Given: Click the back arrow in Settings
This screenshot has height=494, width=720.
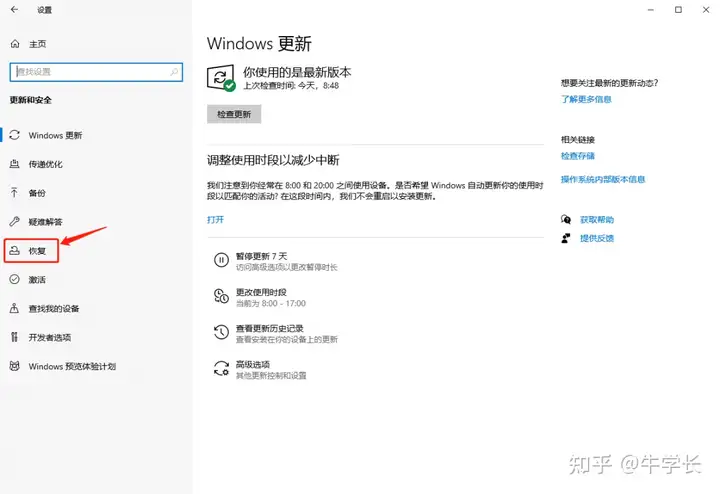Looking at the screenshot, I should (x=14, y=9).
